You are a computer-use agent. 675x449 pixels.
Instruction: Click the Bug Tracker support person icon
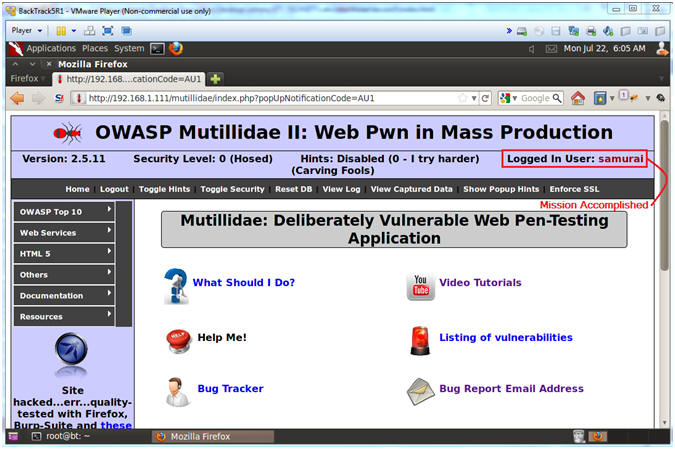(x=177, y=392)
